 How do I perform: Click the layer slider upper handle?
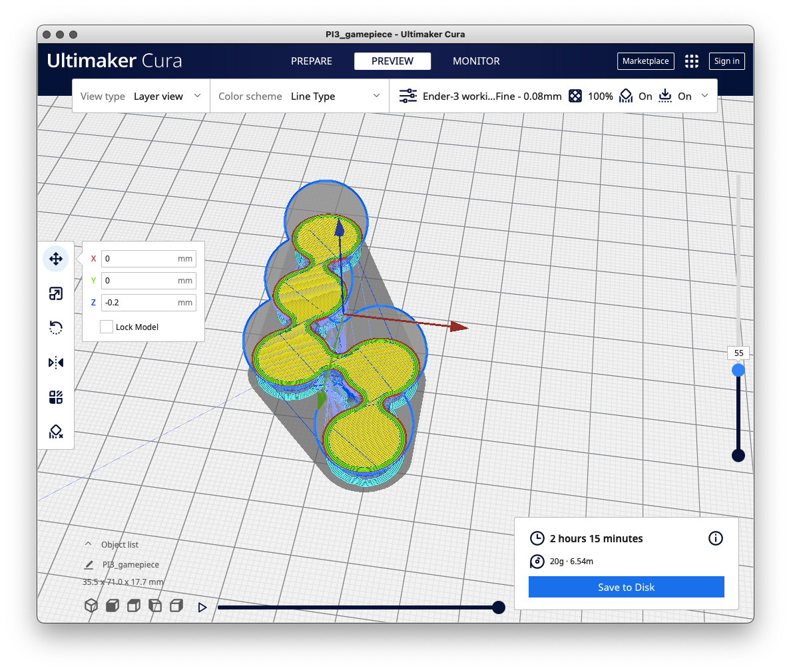(738, 371)
